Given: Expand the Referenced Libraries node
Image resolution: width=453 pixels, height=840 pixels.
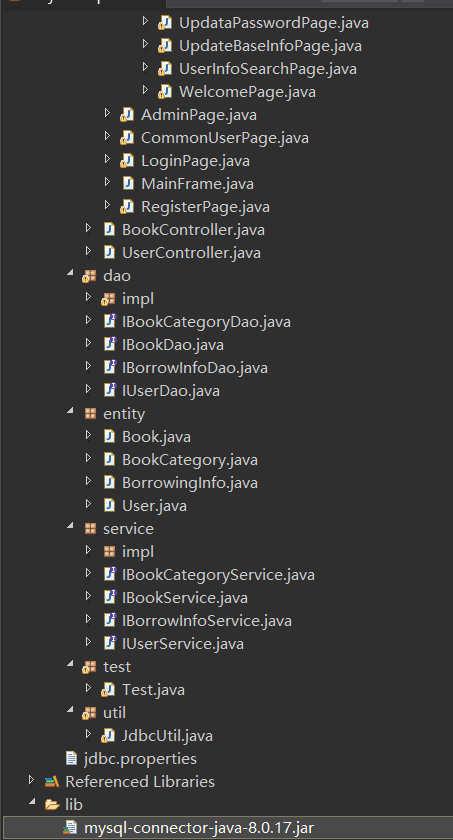Looking at the screenshot, I should 32,779.
